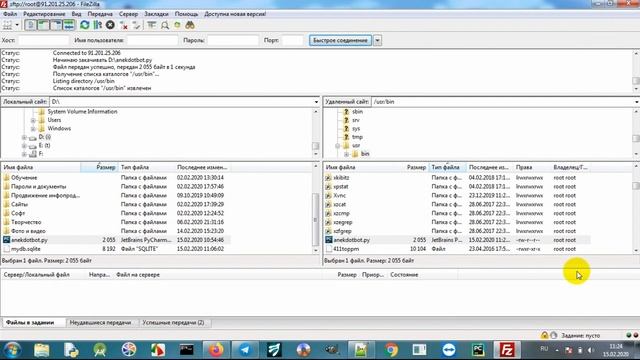Screen dimensions: 640x360
Task: Toggle directory comparison icon
Action: [x=164, y=25]
